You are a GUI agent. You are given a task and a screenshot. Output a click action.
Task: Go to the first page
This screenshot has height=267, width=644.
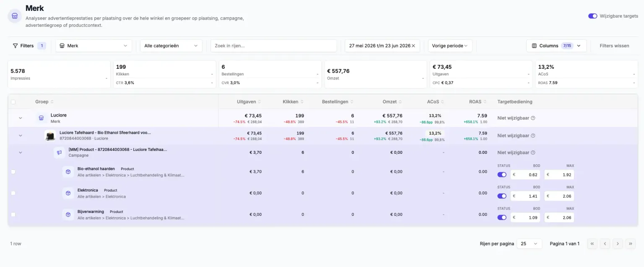click(592, 244)
